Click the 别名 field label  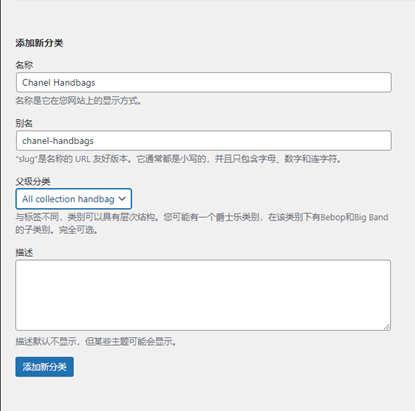(x=24, y=123)
